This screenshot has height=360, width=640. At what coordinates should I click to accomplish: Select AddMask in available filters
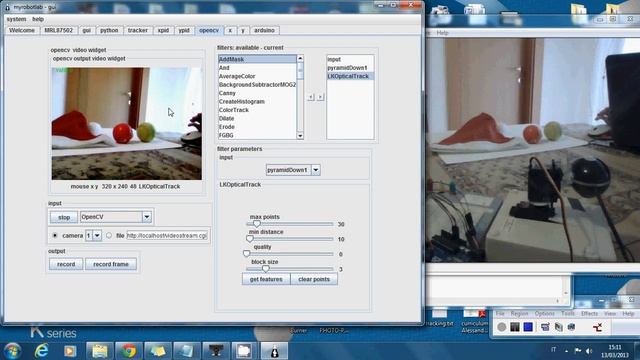258,59
